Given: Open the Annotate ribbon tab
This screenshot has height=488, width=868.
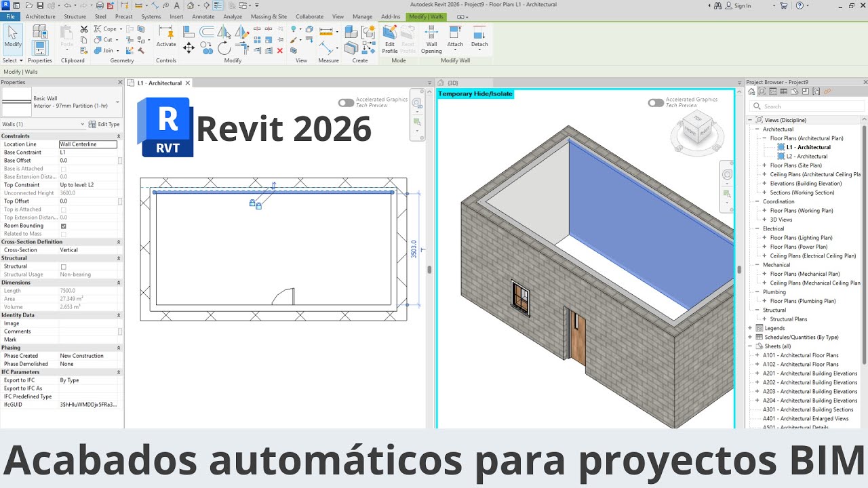Looking at the screenshot, I should pos(203,16).
